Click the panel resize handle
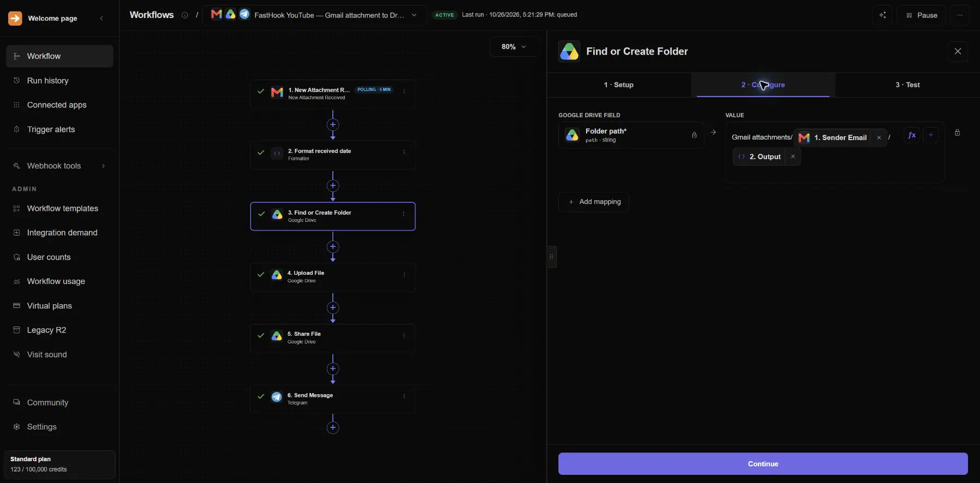This screenshot has height=483, width=980. pos(551,257)
